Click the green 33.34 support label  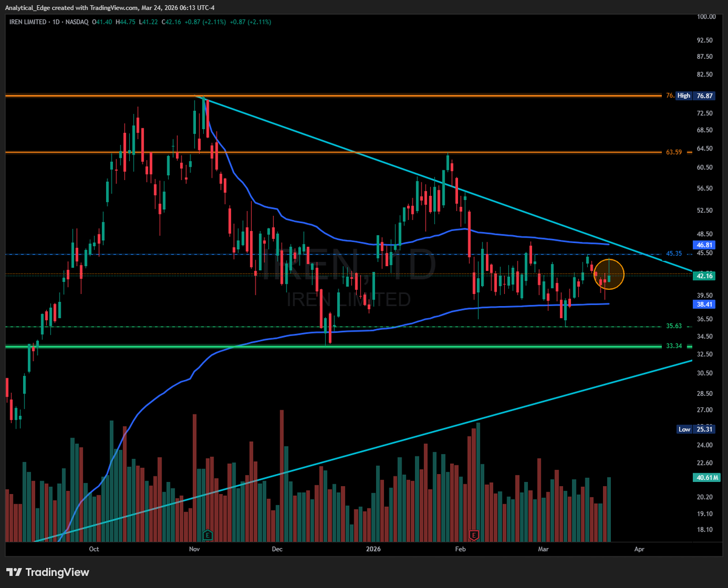point(674,346)
